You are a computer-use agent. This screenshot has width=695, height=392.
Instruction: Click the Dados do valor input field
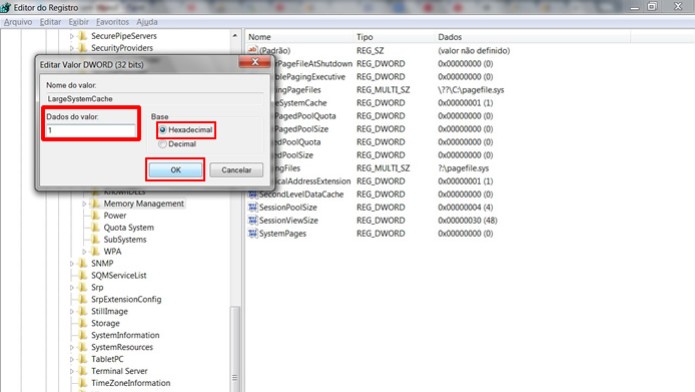click(x=91, y=130)
